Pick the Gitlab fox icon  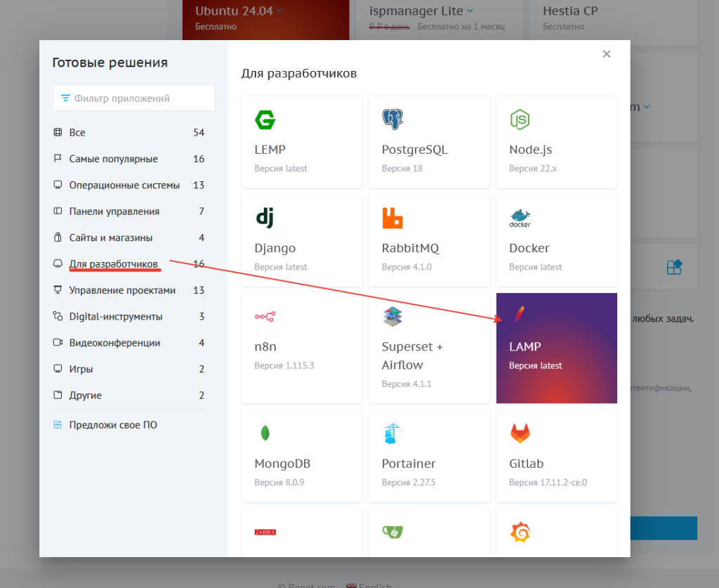coord(520,433)
